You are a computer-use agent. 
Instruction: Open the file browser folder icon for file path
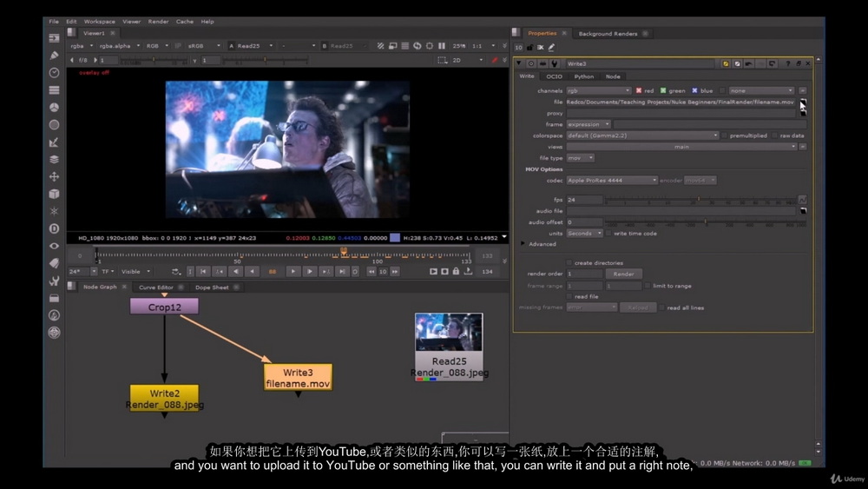tap(803, 102)
